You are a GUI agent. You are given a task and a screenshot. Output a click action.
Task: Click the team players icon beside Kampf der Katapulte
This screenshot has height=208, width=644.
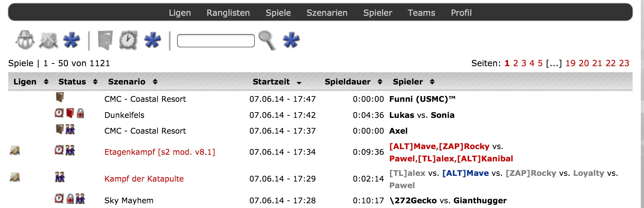click(60, 177)
